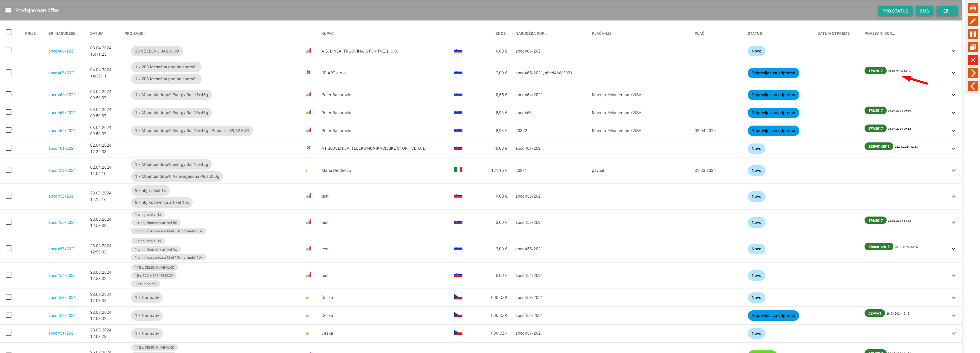Screen dimensions: 980x353
Task: Check the box for order abcd466/2021
Action: (9, 51)
